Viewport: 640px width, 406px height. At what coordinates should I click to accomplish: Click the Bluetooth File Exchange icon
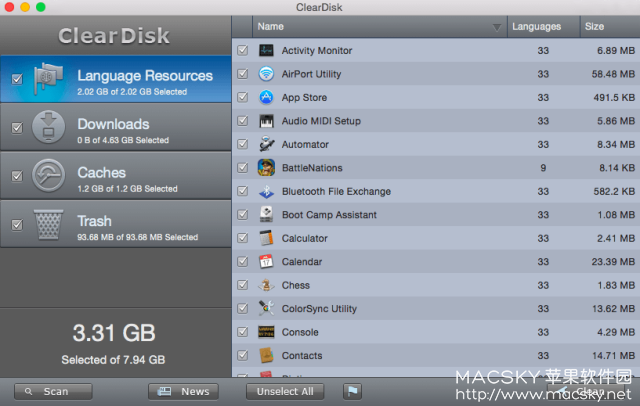[266, 191]
